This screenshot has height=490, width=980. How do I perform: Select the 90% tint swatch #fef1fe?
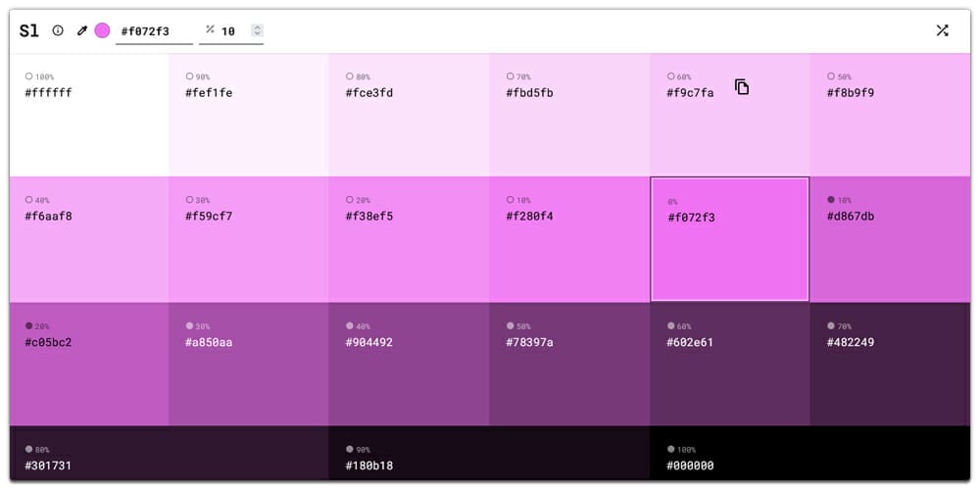249,115
